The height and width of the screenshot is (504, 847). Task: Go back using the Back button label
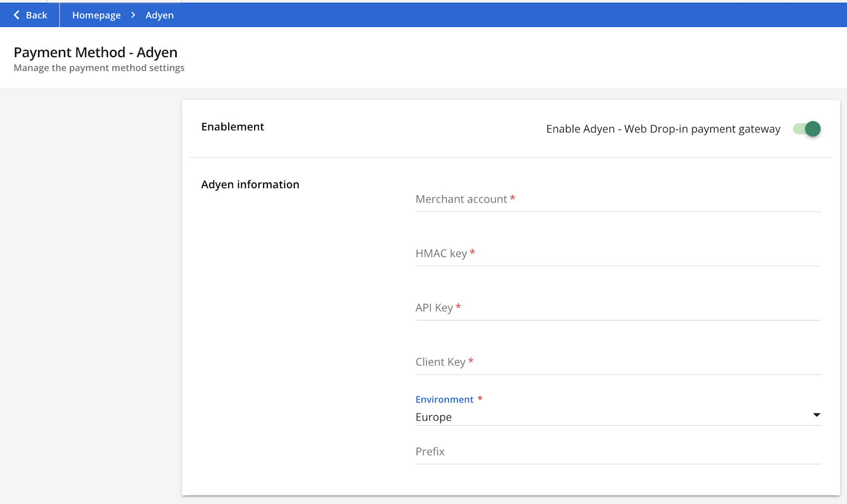(x=37, y=15)
